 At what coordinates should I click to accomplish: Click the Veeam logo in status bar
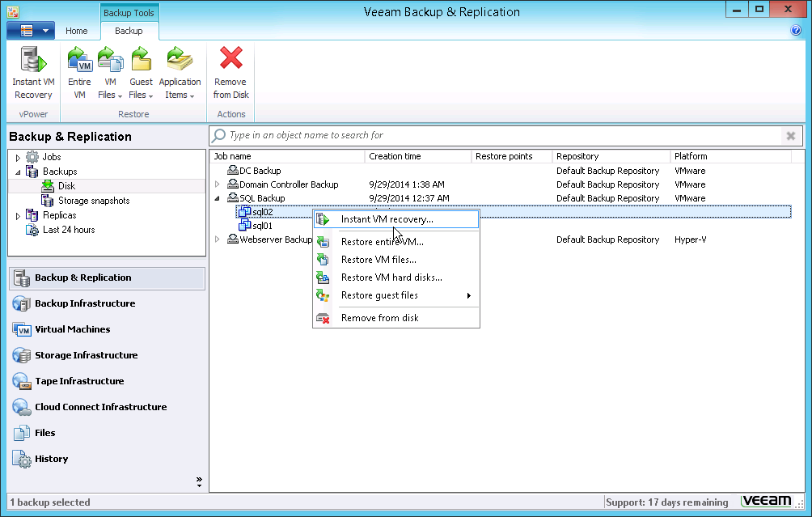[767, 501]
